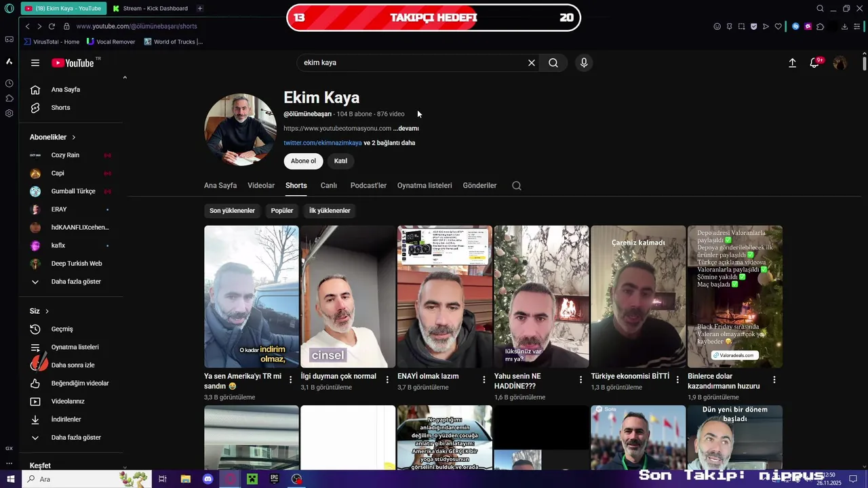Search within channel using magnifier icon
Image resolution: width=868 pixels, height=488 pixels.
tap(517, 186)
